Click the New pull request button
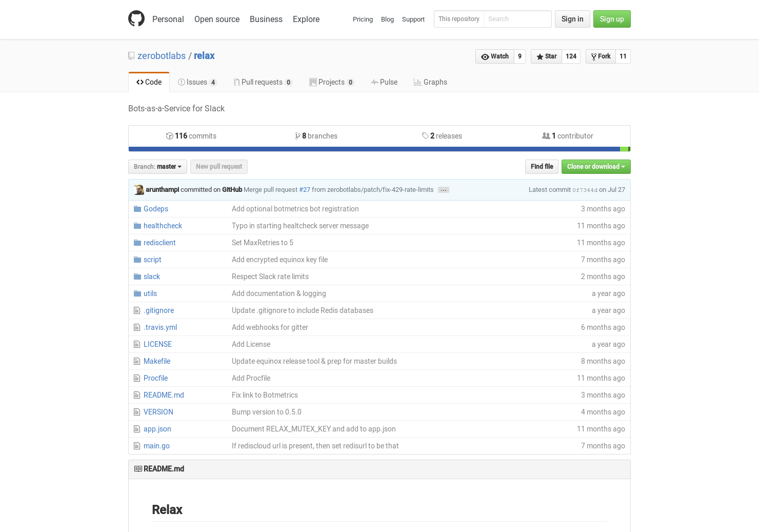759x532 pixels. click(x=219, y=167)
